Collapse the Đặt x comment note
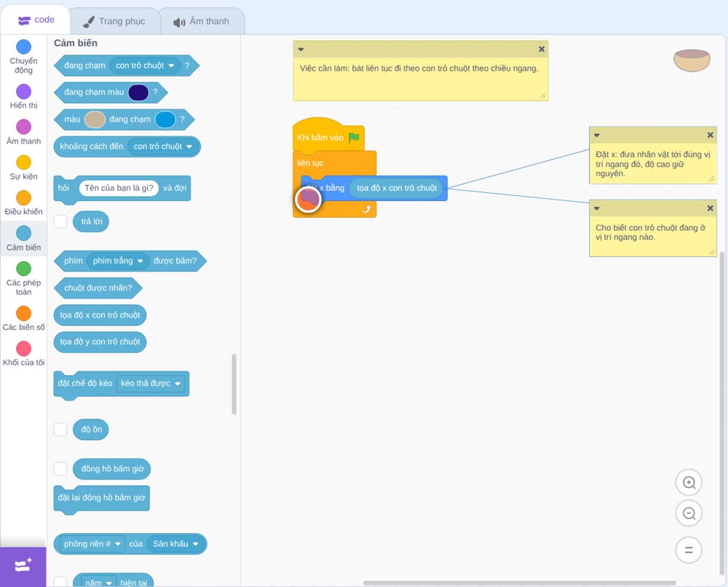Screen dimensions: 728x587 pyautogui.click(x=597, y=135)
